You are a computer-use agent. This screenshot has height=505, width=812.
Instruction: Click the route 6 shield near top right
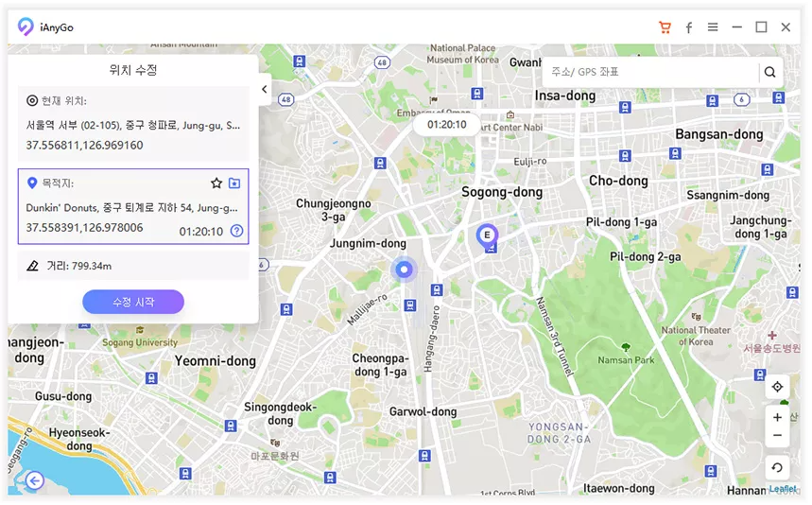741,99
